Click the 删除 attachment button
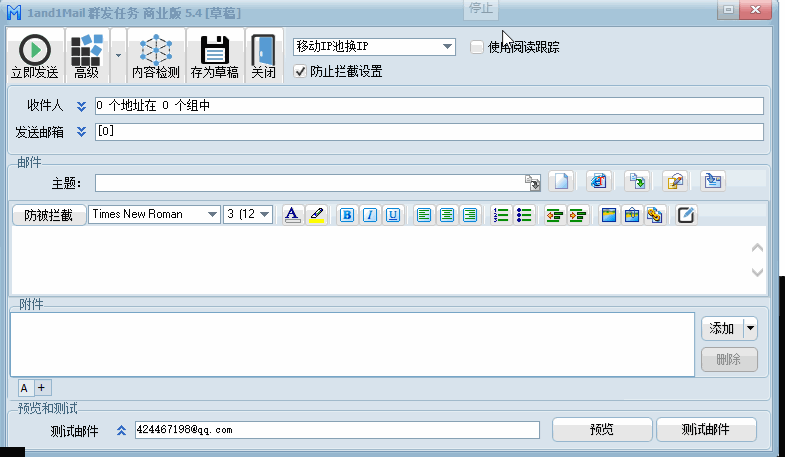785x457 pixels. tap(729, 359)
